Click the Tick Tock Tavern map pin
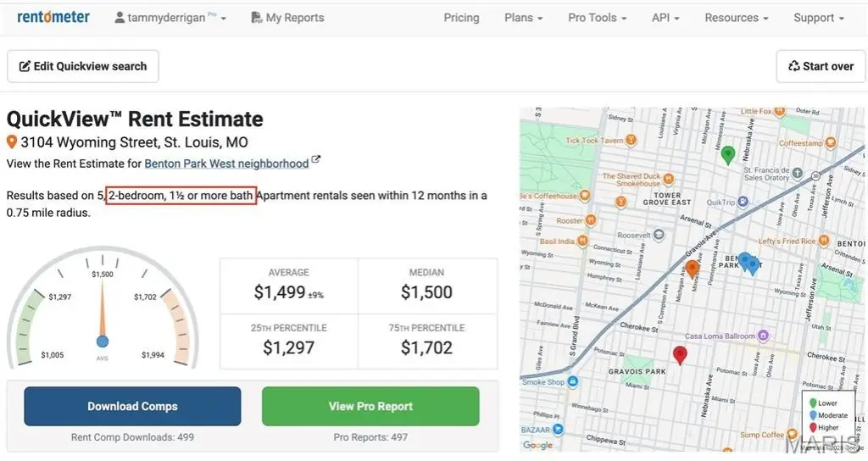868x461 pixels. (631, 140)
